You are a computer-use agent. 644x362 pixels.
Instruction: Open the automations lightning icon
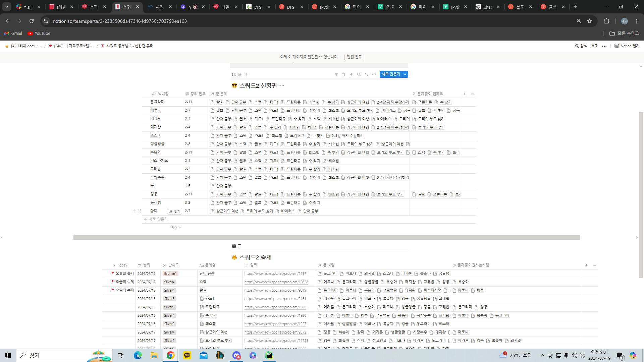tap(351, 74)
